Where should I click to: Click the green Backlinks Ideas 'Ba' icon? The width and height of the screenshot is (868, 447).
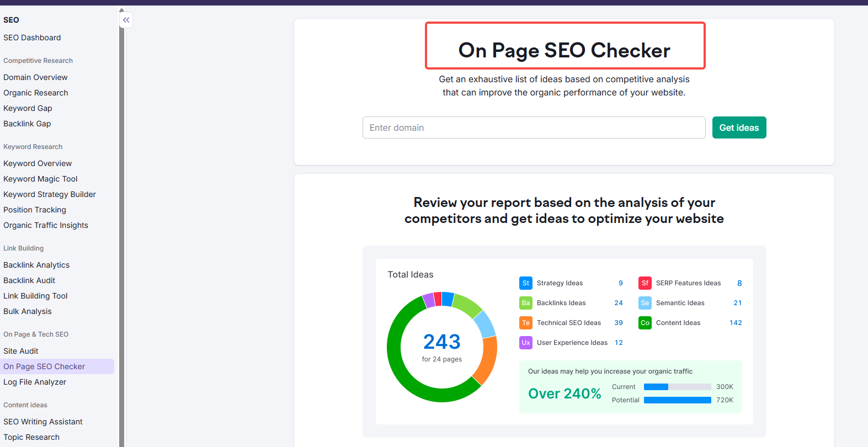click(x=525, y=303)
